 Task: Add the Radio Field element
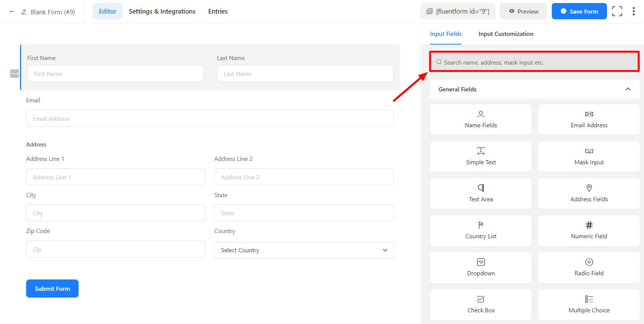(589, 267)
